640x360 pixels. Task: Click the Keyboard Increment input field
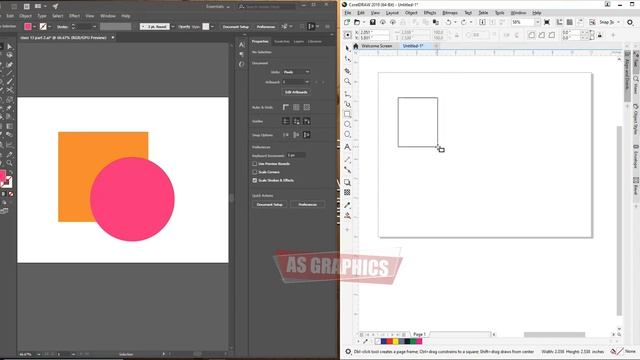296,155
